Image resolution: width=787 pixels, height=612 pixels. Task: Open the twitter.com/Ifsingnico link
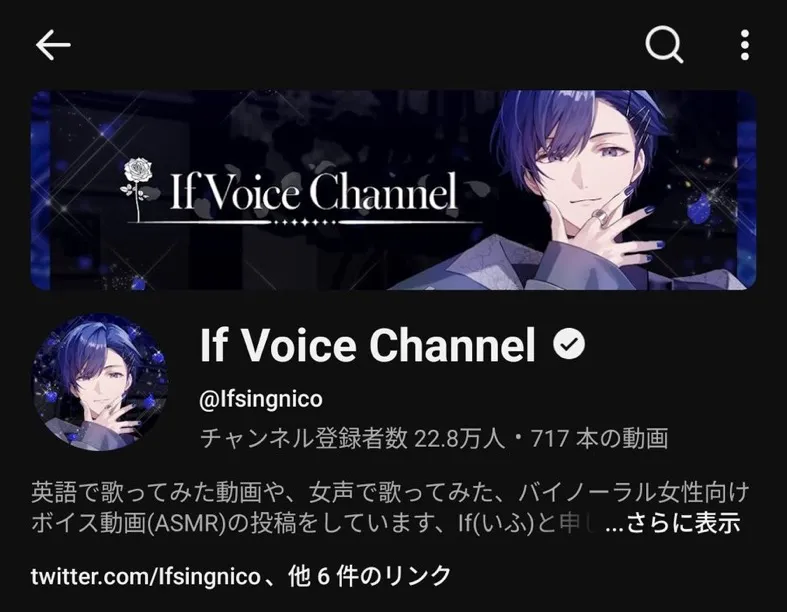[146, 576]
